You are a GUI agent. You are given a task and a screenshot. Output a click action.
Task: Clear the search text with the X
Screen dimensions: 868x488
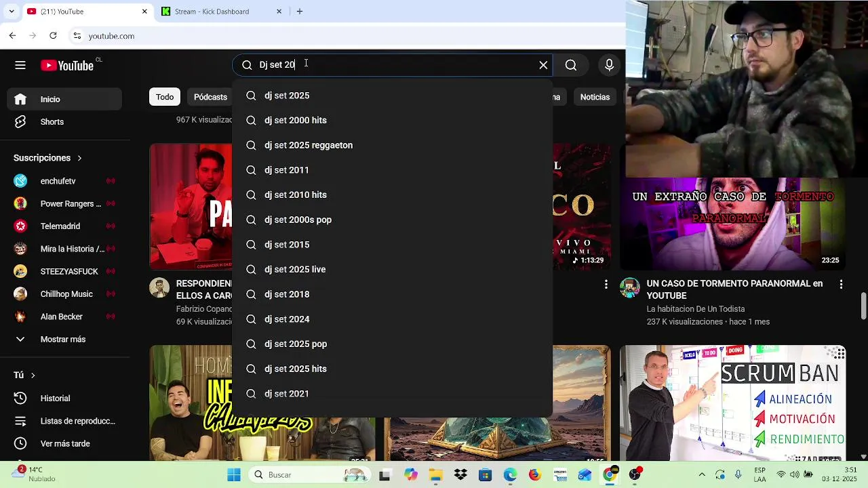(543, 65)
